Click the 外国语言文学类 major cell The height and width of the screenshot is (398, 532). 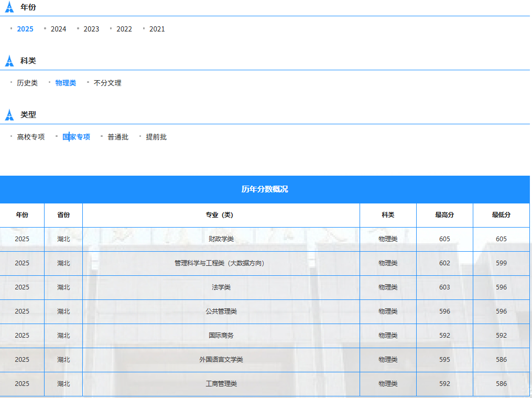(221, 360)
